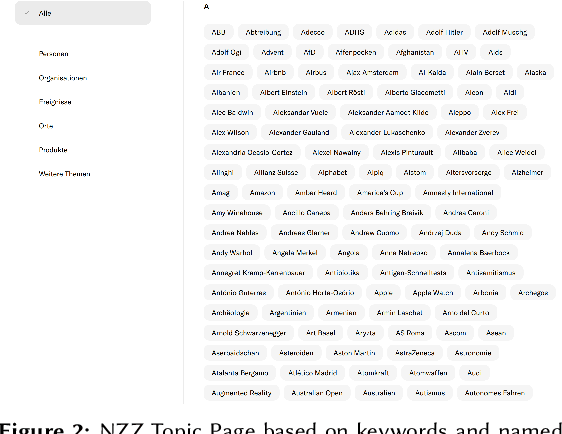Image resolution: width=562 pixels, height=434 pixels.
Task: Filter topics by Organisationen
Action: [63, 78]
